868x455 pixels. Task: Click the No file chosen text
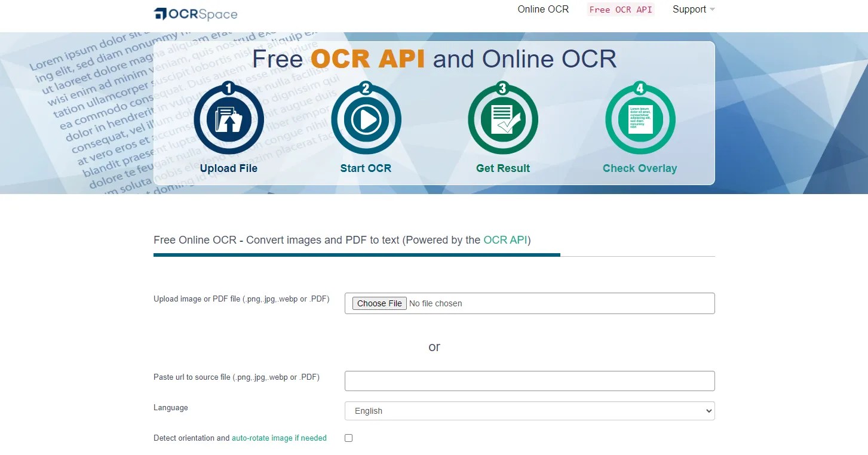pyautogui.click(x=435, y=303)
